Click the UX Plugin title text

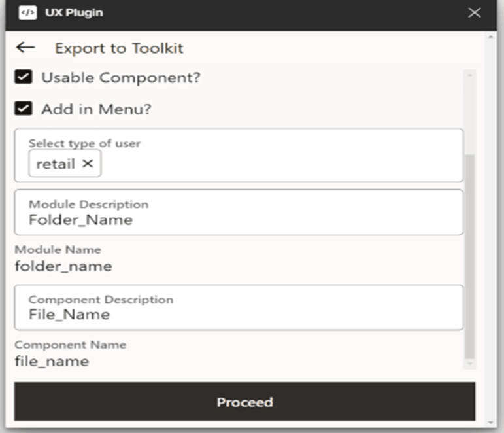point(74,12)
